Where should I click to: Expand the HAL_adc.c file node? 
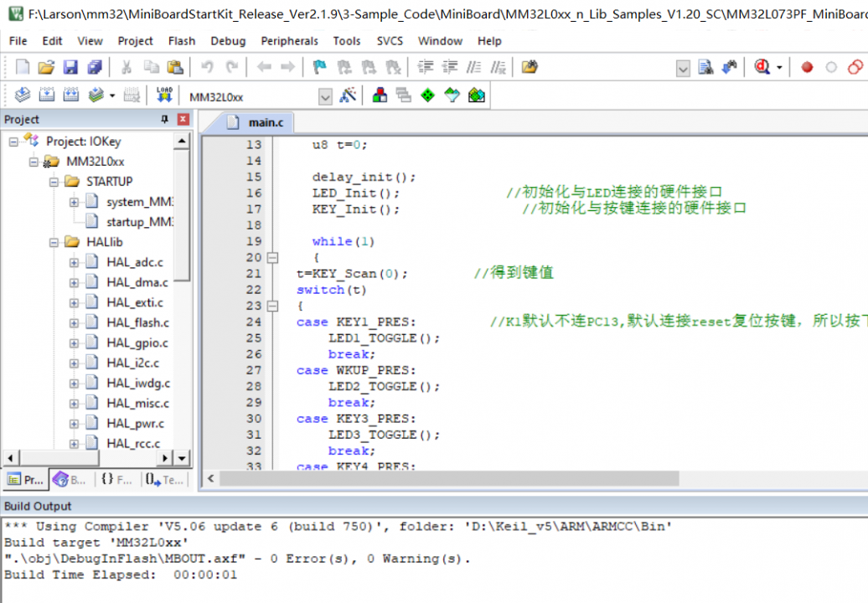coord(74,263)
